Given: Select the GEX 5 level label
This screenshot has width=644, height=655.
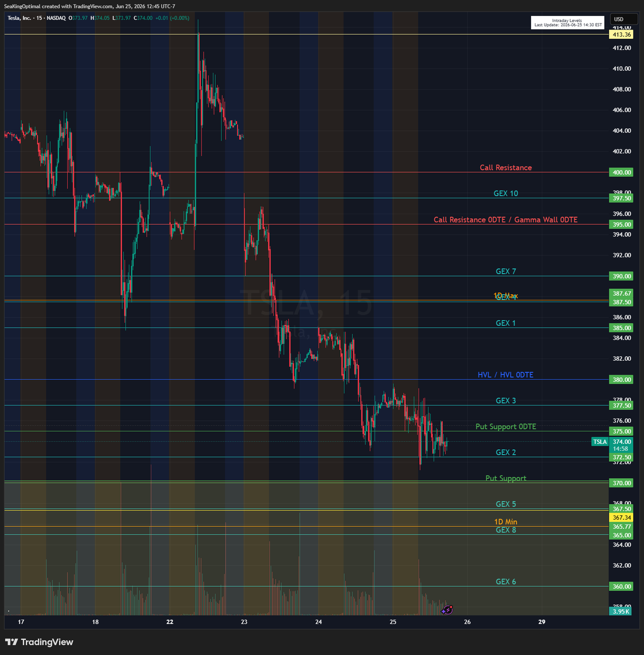Looking at the screenshot, I should (x=506, y=504).
